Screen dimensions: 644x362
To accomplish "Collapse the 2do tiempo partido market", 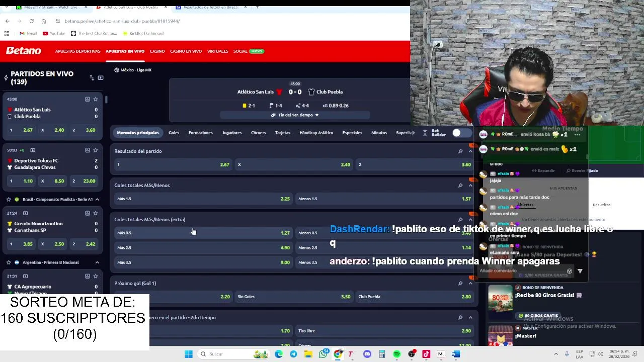I will coord(470,317).
